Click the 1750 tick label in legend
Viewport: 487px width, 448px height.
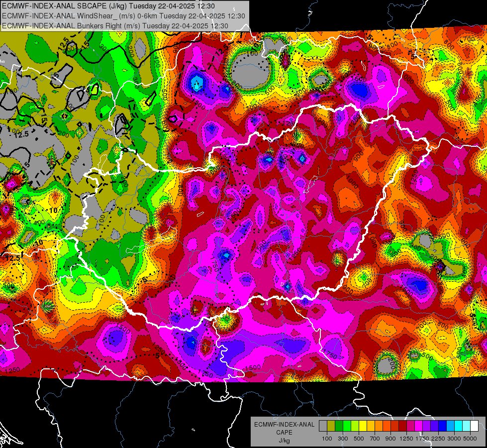tap(423, 439)
